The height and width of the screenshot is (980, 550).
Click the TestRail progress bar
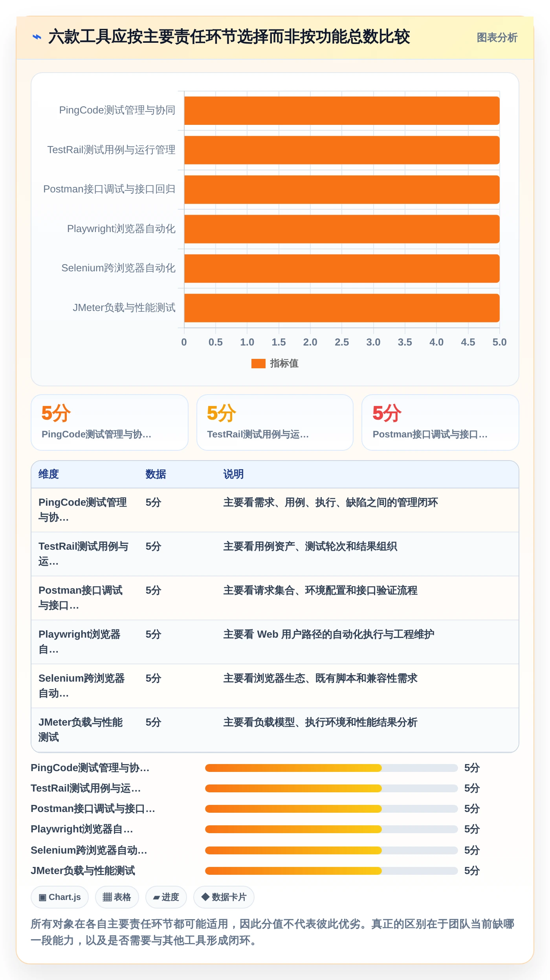point(332,788)
